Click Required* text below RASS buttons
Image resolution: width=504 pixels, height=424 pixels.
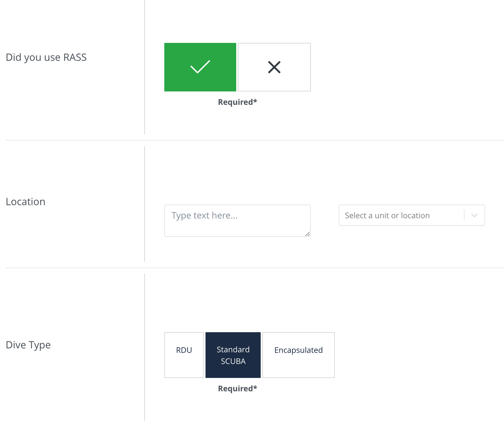coord(238,102)
